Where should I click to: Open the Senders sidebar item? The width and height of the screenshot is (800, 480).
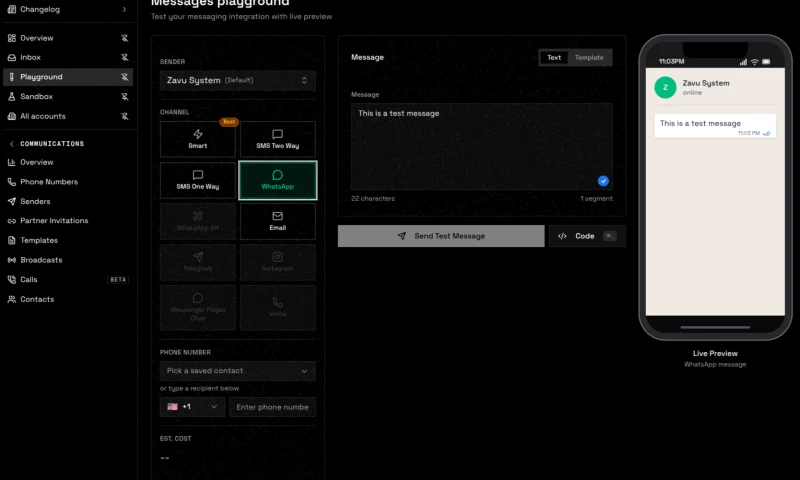click(68, 201)
